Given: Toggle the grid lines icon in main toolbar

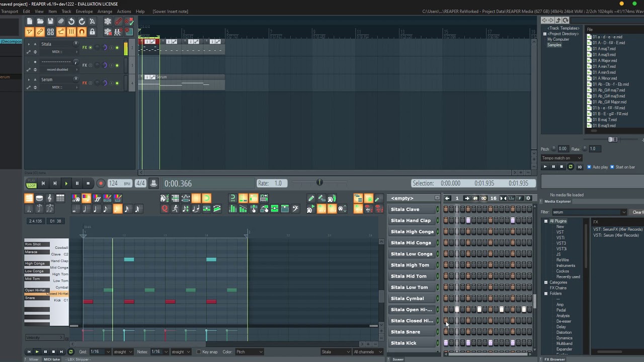Looking at the screenshot, I should coord(71,32).
